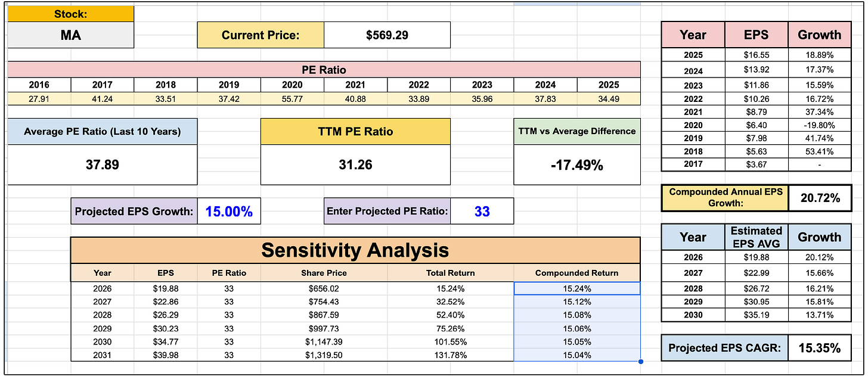Image resolution: width=868 pixels, height=376 pixels.
Task: Edit the Projected EPS Growth value 15.00%
Action: [229, 211]
